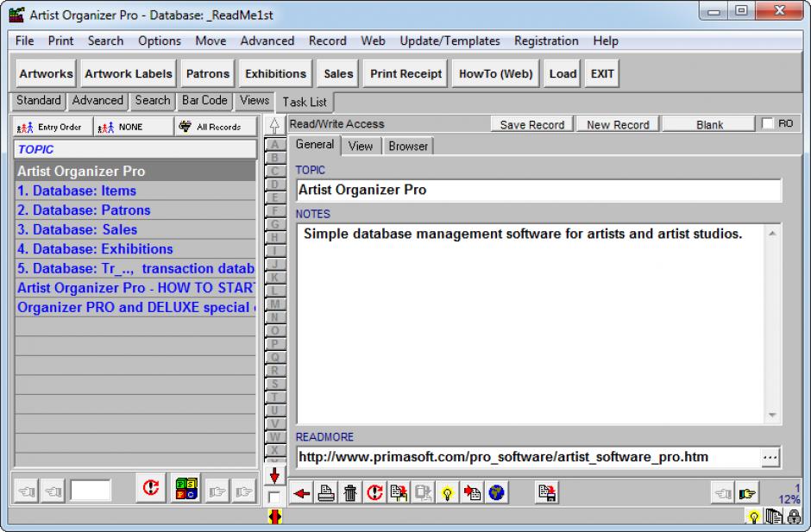
Task: Click the red refresh icon beside the trash can
Action: 374,492
